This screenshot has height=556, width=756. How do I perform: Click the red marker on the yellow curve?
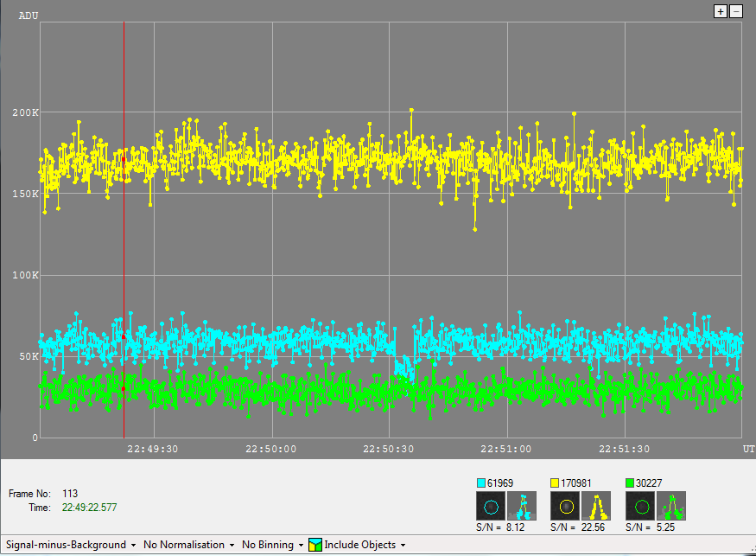(x=124, y=159)
